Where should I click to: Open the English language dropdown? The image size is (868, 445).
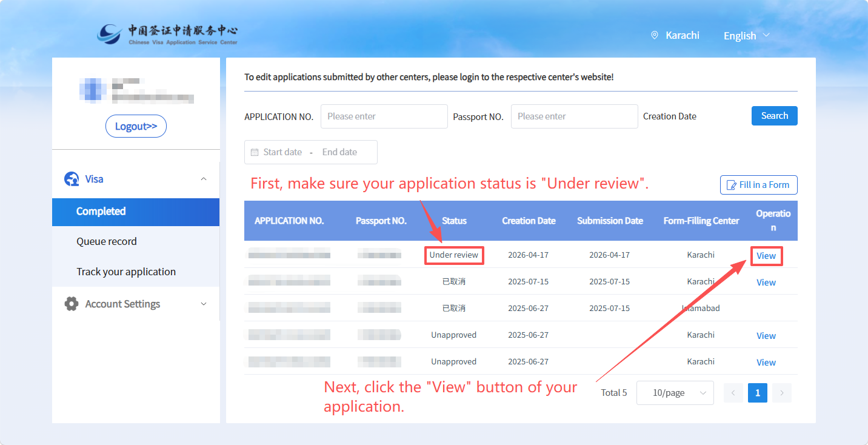click(x=746, y=36)
